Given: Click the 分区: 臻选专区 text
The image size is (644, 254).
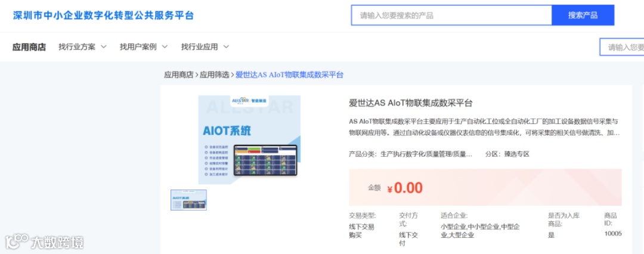Looking at the screenshot, I should coord(507,154).
